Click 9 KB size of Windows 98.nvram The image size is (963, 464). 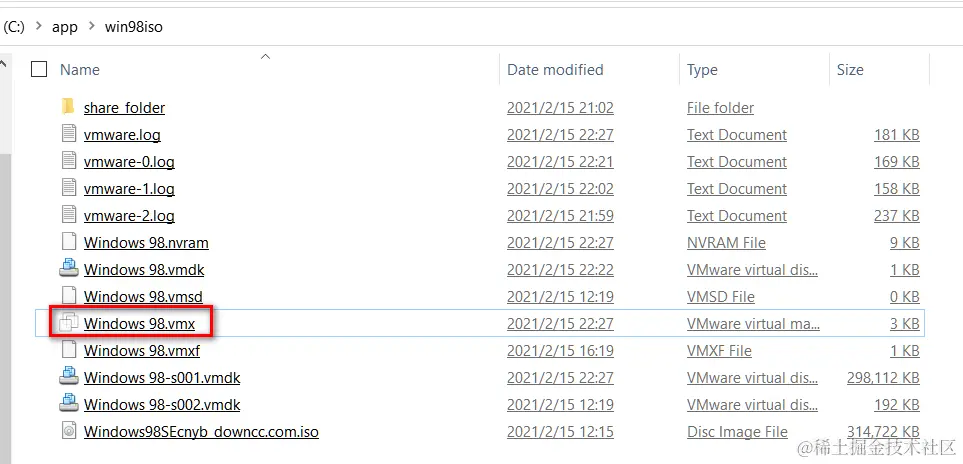click(x=905, y=242)
